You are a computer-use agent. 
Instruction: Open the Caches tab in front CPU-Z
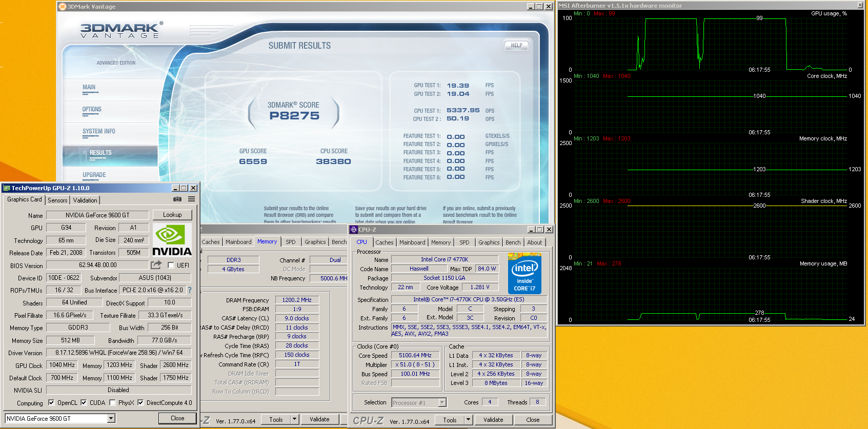385,242
